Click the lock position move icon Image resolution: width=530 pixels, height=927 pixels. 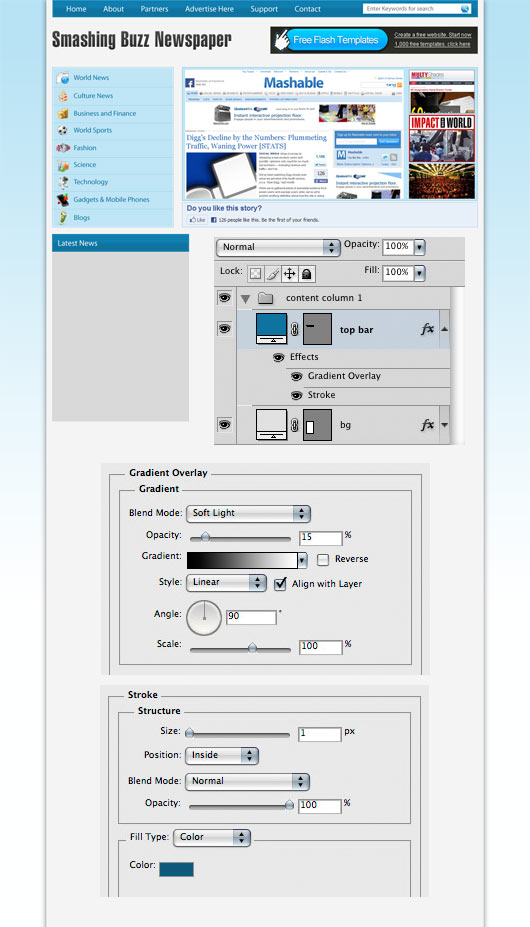pos(289,274)
